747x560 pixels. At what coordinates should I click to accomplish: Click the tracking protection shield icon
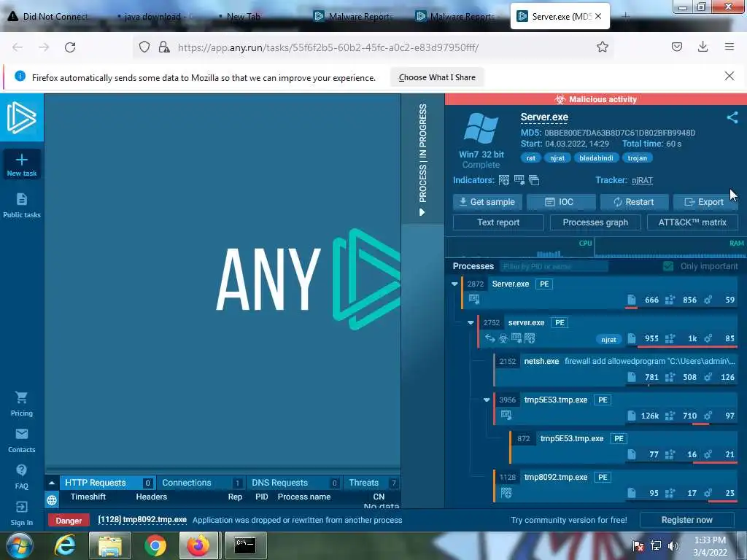coord(144,47)
